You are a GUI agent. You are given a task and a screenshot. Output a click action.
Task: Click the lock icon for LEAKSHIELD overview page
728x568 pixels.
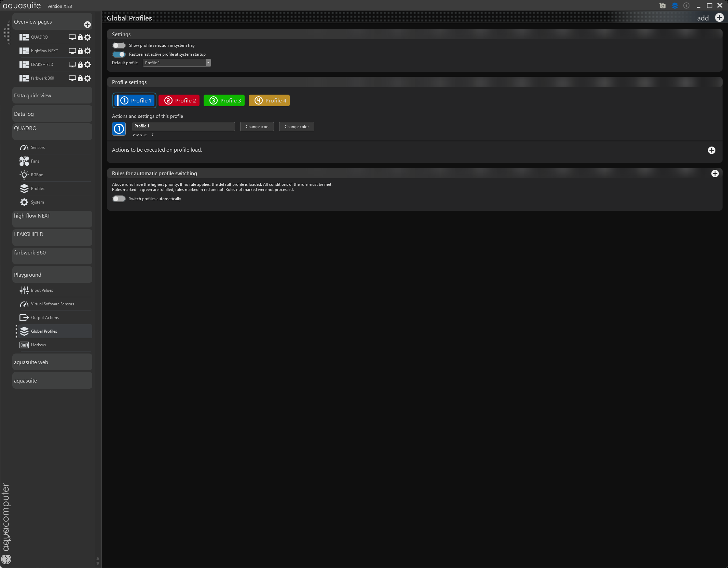[x=80, y=65]
